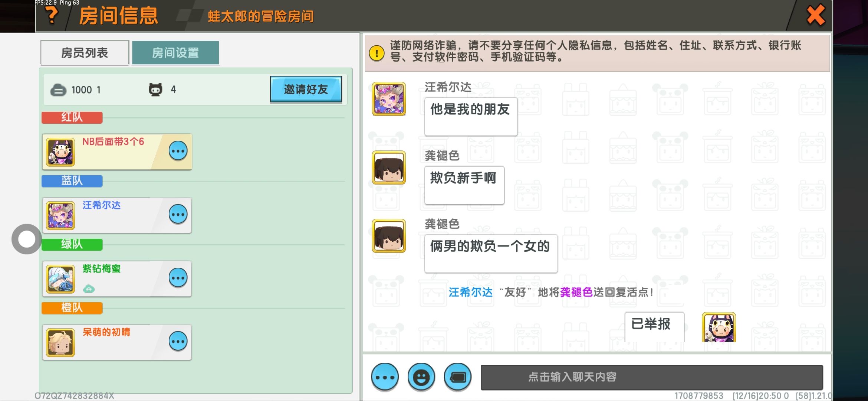Click the 蓝队 team label

[x=72, y=181]
